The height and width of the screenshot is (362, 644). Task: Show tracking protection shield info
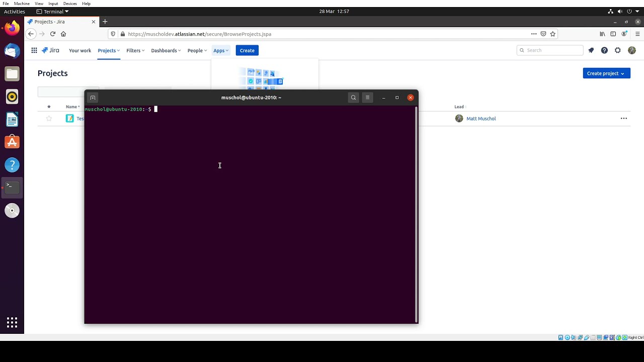pos(113,34)
